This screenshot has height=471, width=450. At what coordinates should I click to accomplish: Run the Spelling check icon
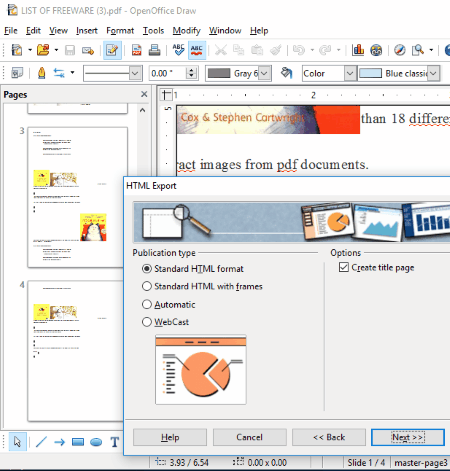pyautogui.click(x=178, y=50)
